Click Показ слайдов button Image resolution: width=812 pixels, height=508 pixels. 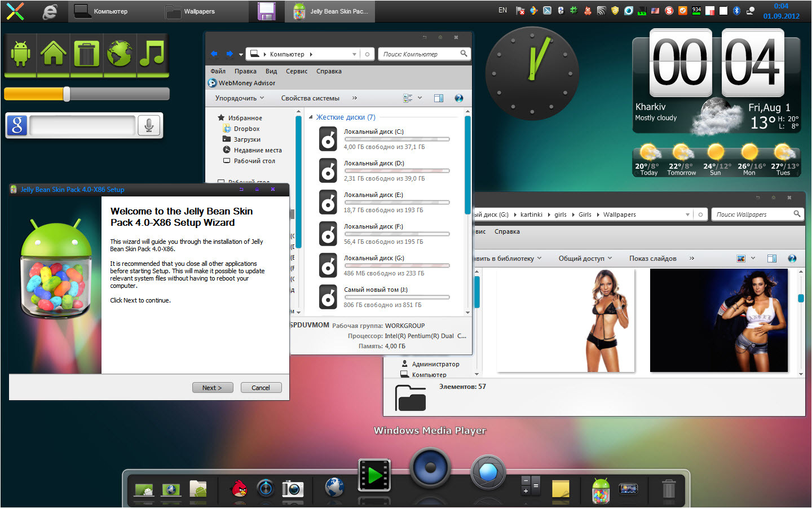pos(653,259)
